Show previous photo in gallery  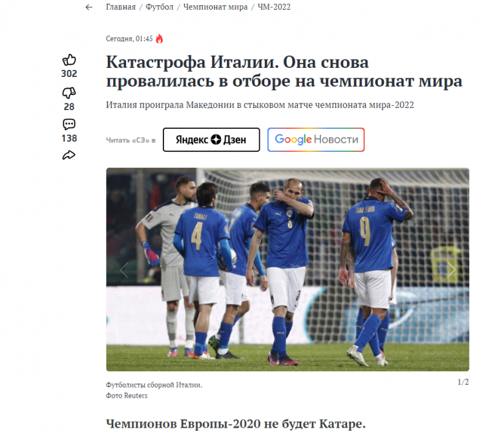coord(124,270)
